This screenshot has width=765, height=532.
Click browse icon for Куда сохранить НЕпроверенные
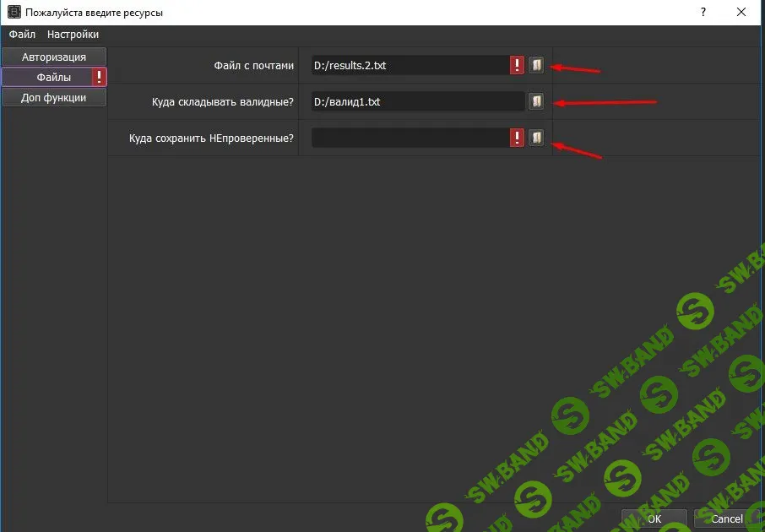536,138
